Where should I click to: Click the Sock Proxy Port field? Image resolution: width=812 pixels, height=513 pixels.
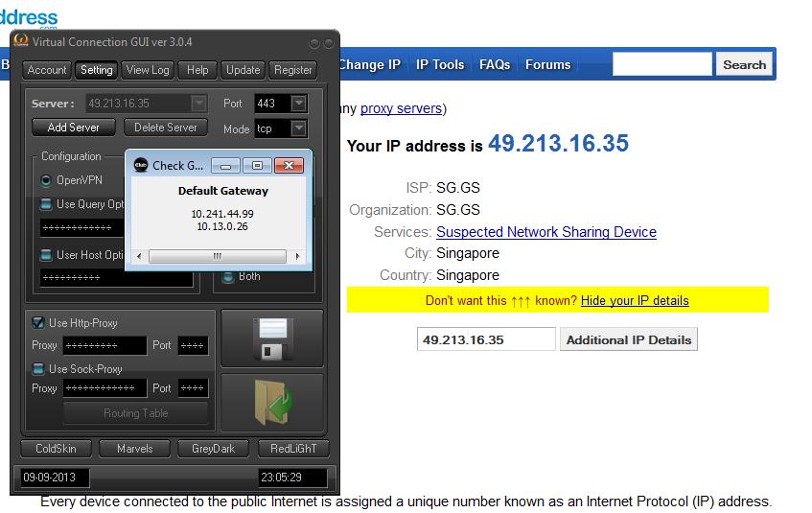pyautogui.click(x=193, y=388)
